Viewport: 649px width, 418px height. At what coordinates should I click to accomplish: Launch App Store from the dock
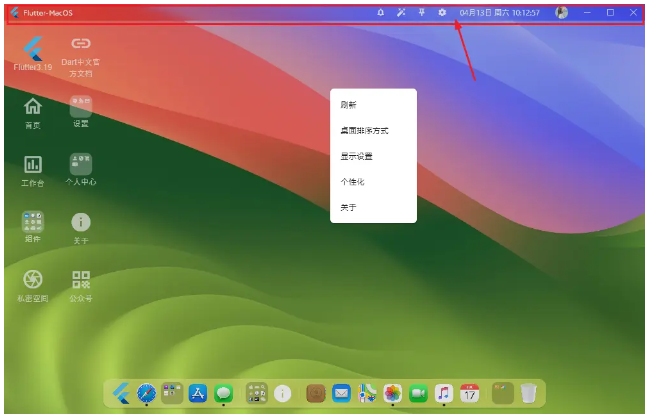pos(198,393)
